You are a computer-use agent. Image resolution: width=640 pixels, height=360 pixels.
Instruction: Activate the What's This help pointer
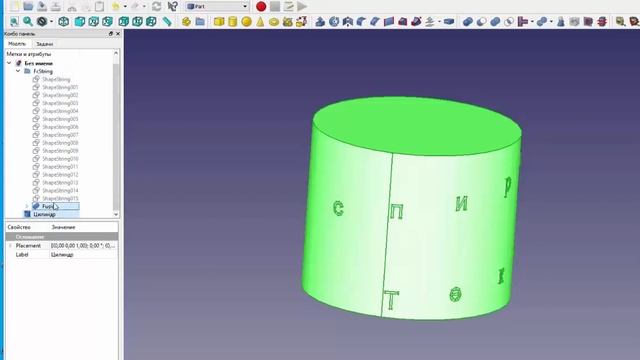point(173,6)
